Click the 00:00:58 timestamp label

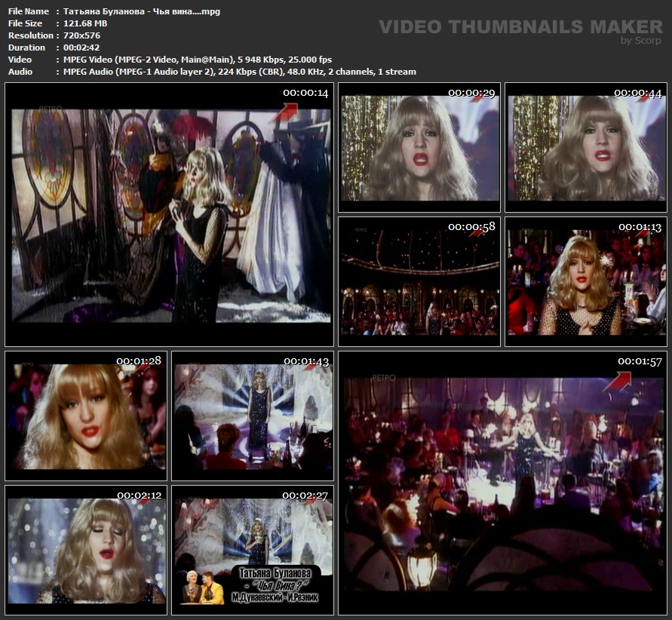pos(472,227)
